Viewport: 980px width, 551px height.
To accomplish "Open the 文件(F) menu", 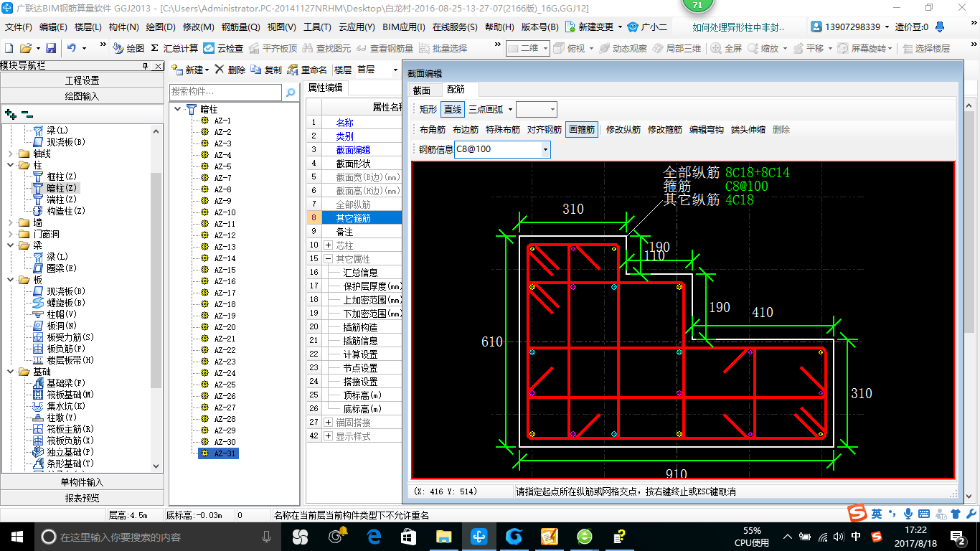I will point(19,27).
